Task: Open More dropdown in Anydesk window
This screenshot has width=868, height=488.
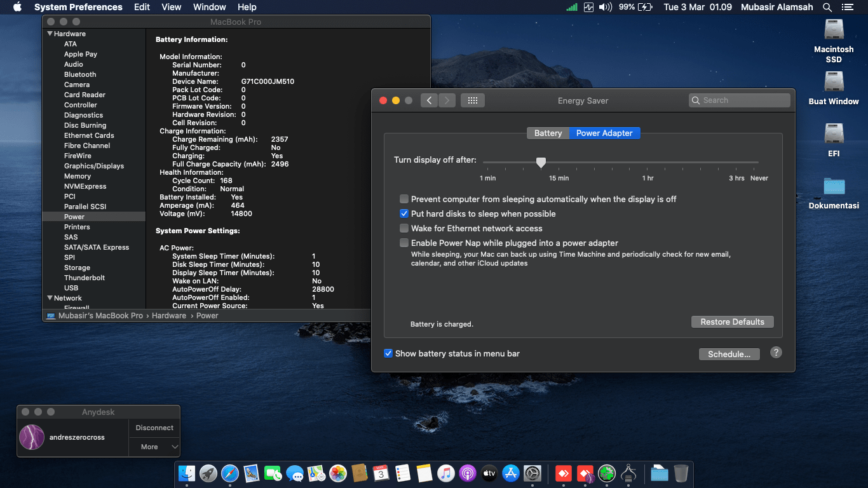Action: point(154,447)
